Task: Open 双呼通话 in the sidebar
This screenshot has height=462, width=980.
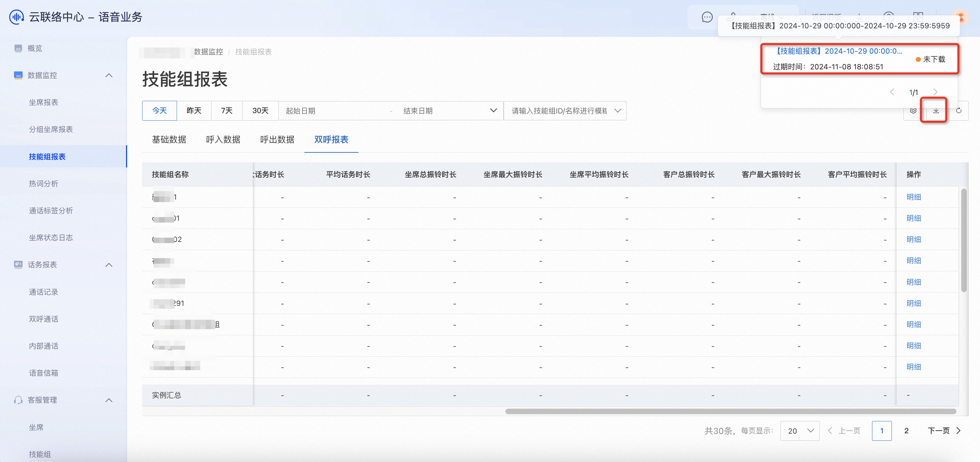Action: [43, 319]
